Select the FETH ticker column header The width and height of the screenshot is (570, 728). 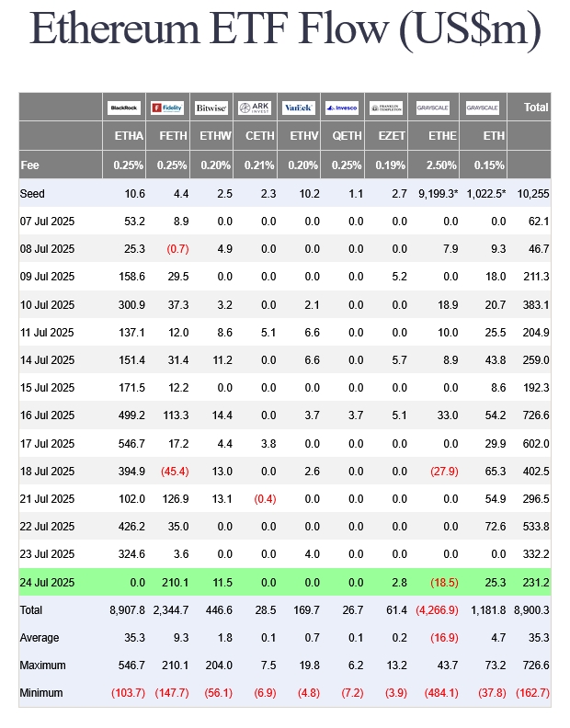tap(172, 137)
